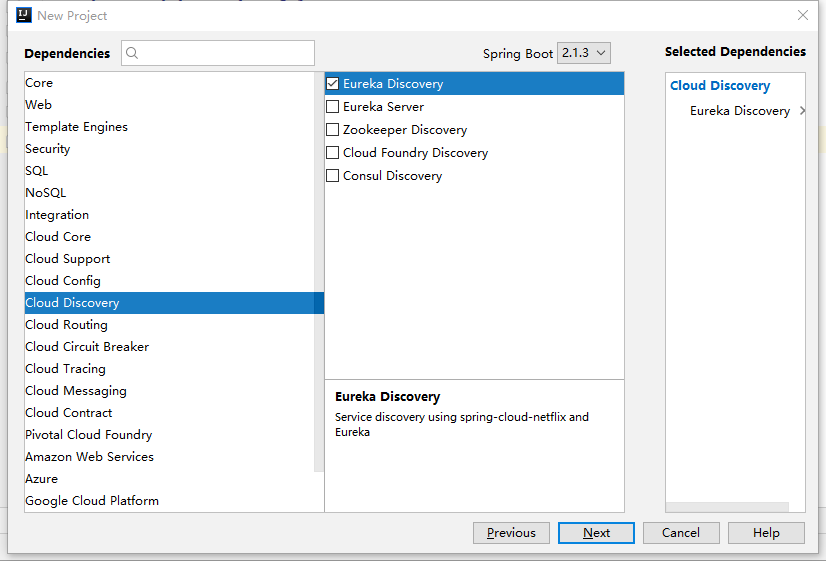
Task: Proceed with the Next button
Action: tap(596, 533)
